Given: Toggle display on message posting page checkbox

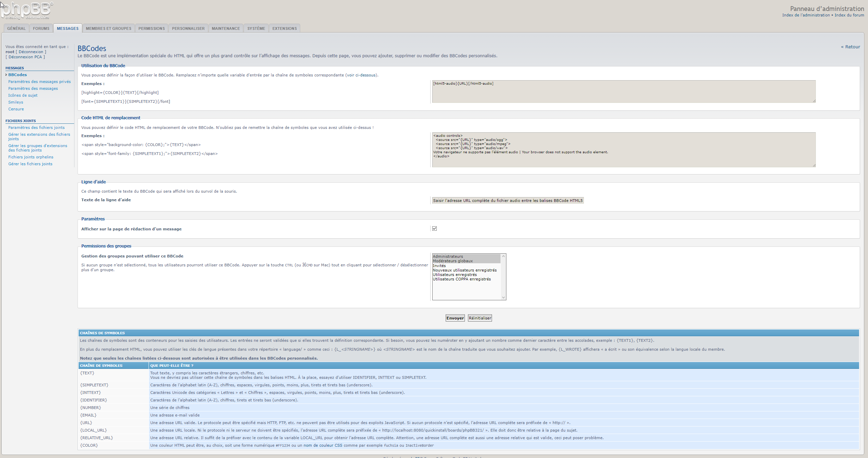Looking at the screenshot, I should pos(434,229).
